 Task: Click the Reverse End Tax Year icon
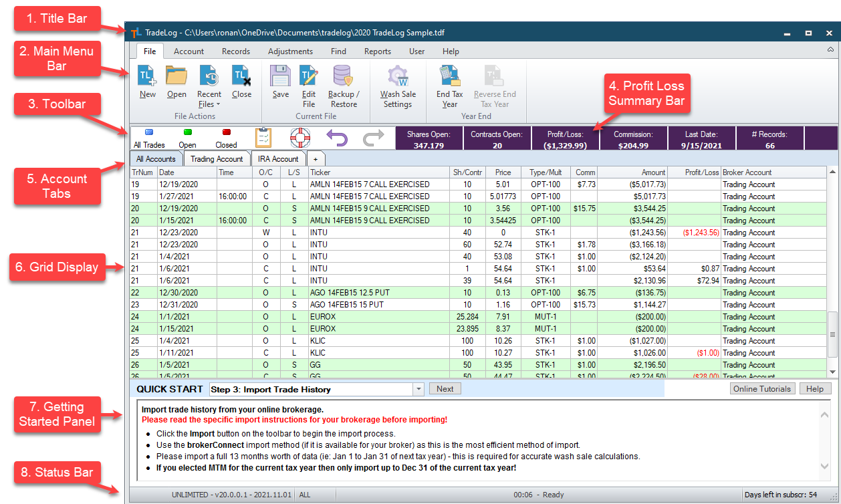pos(495,86)
